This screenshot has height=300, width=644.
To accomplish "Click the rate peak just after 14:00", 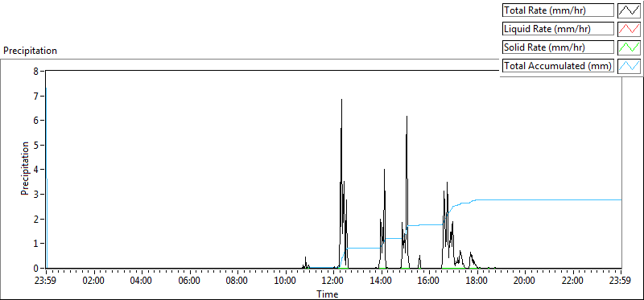I will point(385,170).
